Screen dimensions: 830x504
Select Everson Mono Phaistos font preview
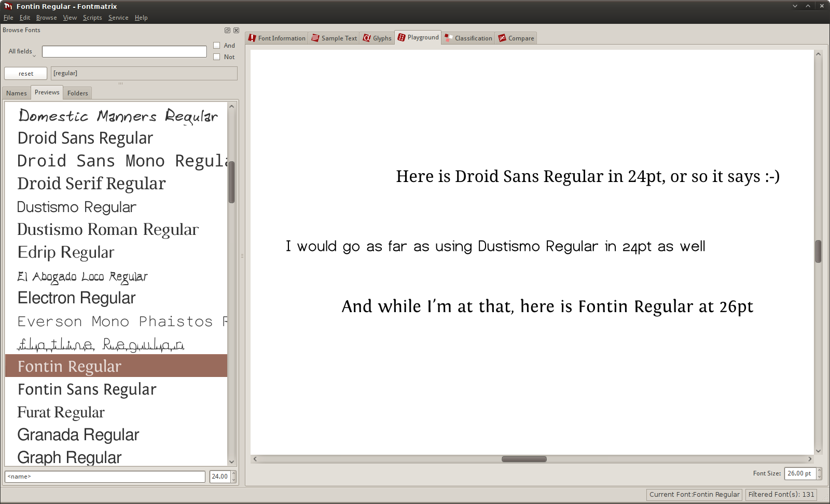116,320
